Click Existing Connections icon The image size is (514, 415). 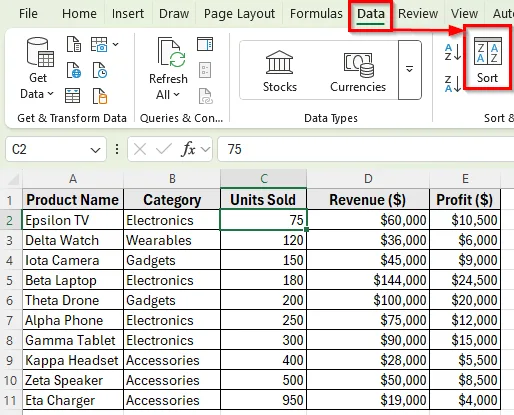[x=100, y=96]
